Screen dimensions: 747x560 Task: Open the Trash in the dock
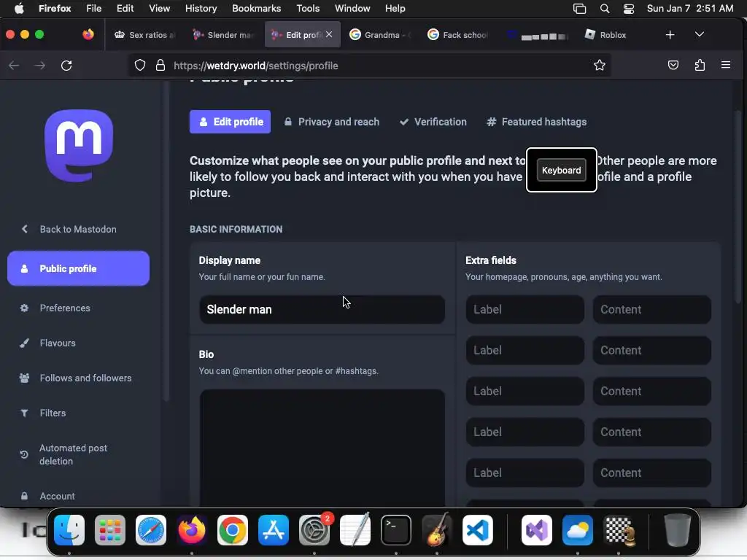pyautogui.click(x=677, y=529)
